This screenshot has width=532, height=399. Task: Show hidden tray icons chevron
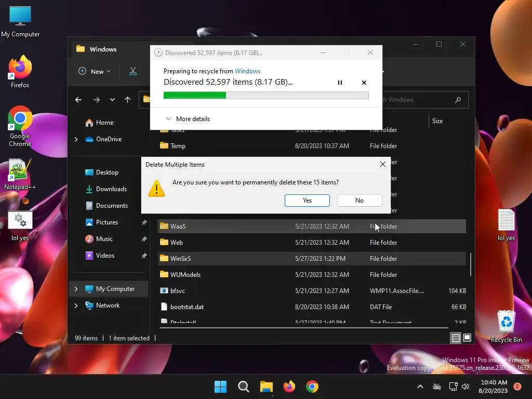[420, 387]
